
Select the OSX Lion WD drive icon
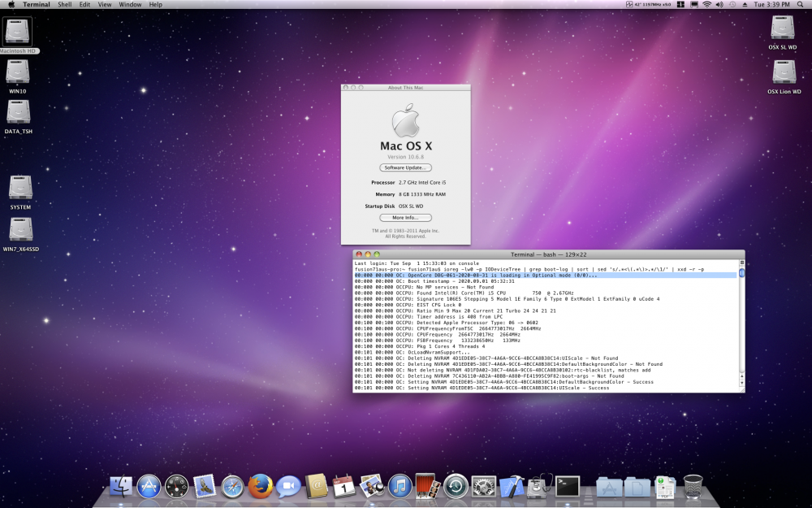[784, 72]
